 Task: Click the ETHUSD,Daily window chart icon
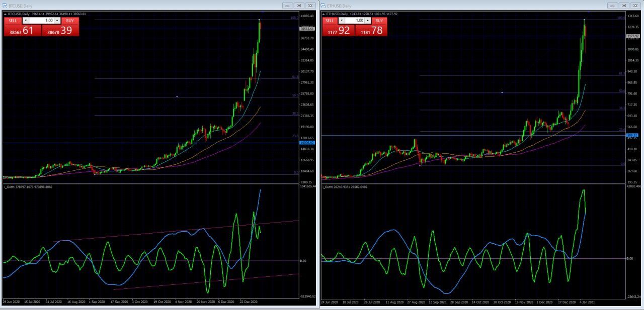click(324, 6)
